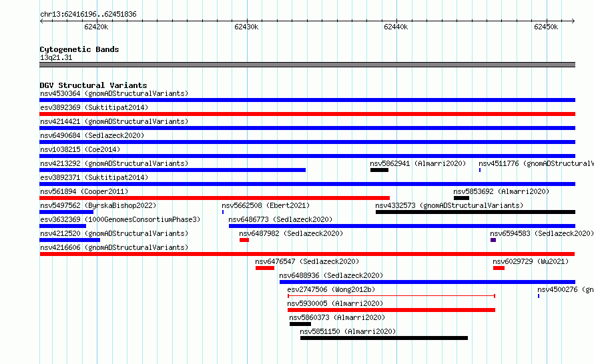Select the red esv3892369 variant bar
Screen dimensions: 594x364
click(x=307, y=114)
